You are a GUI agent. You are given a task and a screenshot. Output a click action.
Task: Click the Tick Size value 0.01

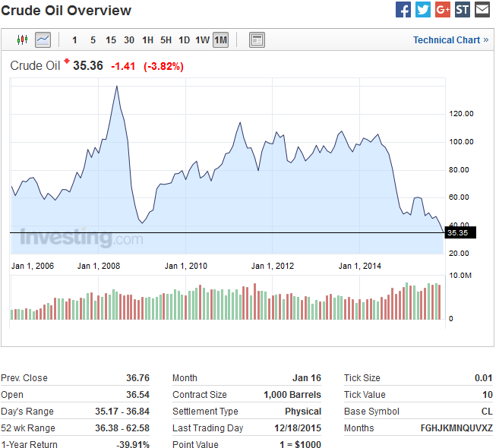483,378
